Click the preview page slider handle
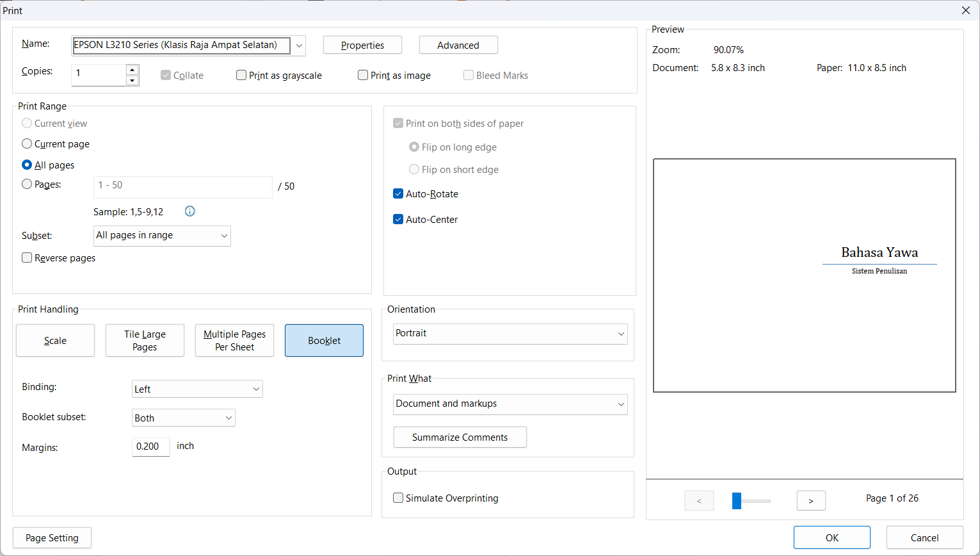Image resolution: width=980 pixels, height=556 pixels. 737,500
